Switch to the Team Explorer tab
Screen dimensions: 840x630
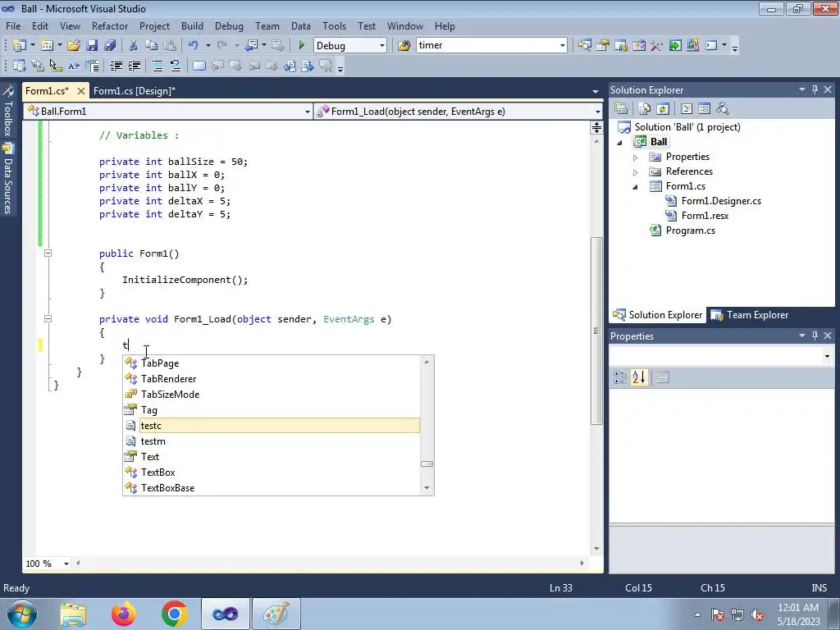(x=750, y=315)
